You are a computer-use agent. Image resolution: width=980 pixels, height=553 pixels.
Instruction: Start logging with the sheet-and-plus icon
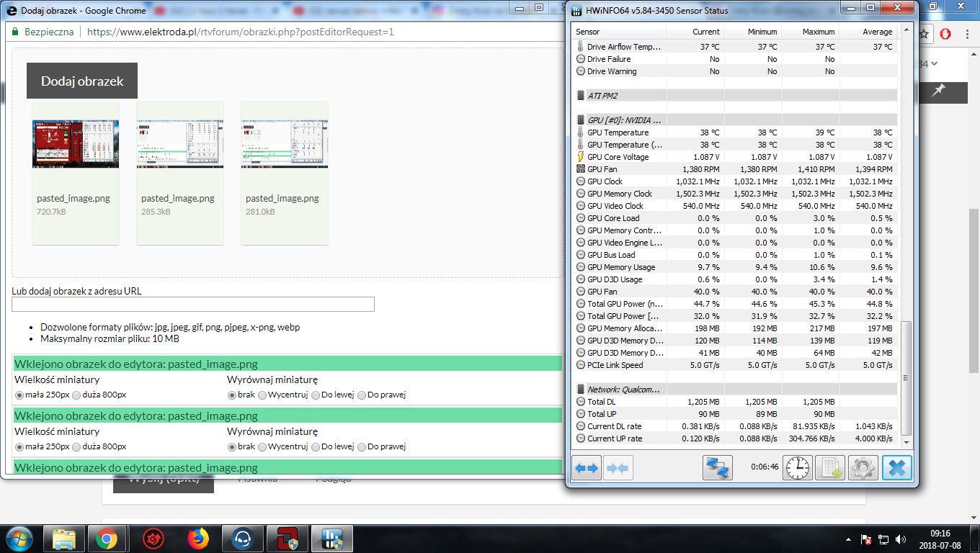click(x=830, y=468)
